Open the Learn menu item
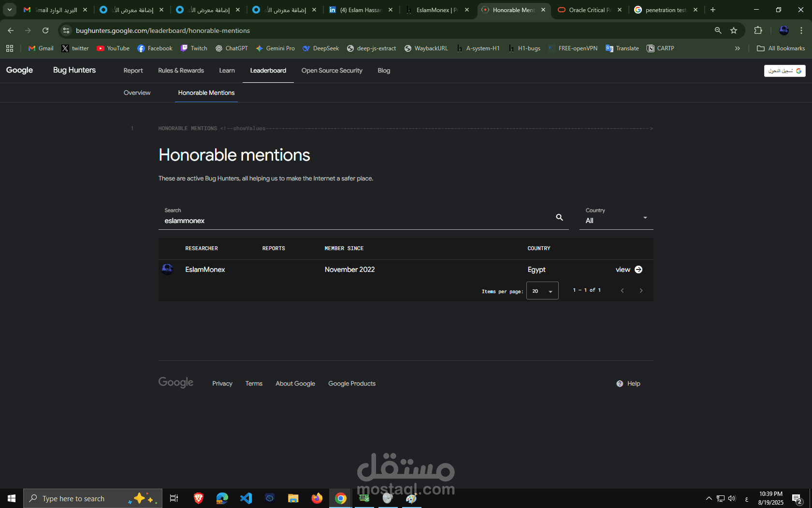The height and width of the screenshot is (508, 812). pyautogui.click(x=227, y=71)
